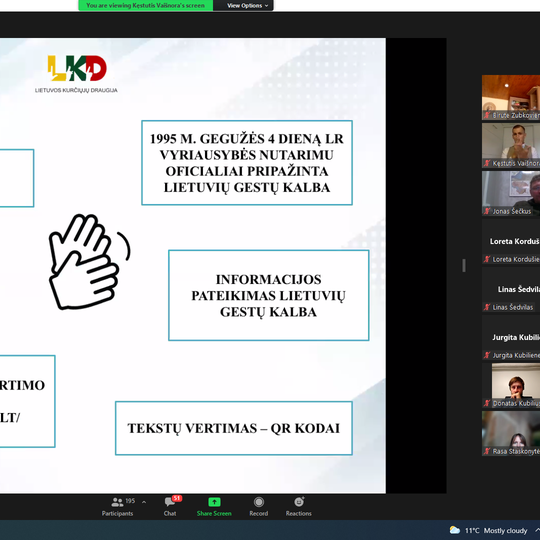Select Kęstutis Vaišnora video thumbnail
The height and width of the screenshot is (540, 540).
click(x=511, y=145)
